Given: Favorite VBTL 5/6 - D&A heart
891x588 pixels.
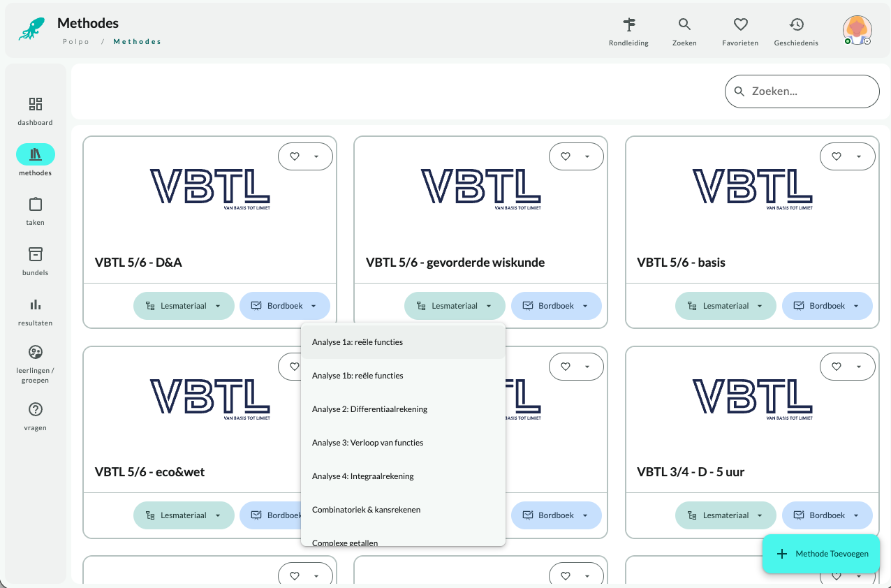Looking at the screenshot, I should [x=294, y=156].
